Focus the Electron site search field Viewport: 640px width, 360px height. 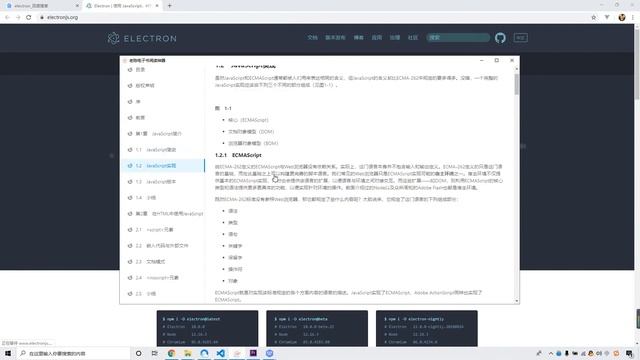pyautogui.click(x=458, y=38)
